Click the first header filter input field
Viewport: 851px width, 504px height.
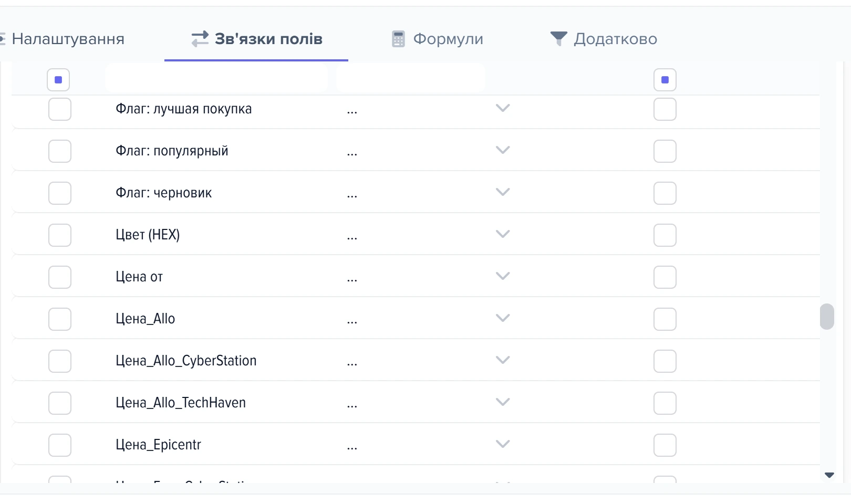coord(216,79)
